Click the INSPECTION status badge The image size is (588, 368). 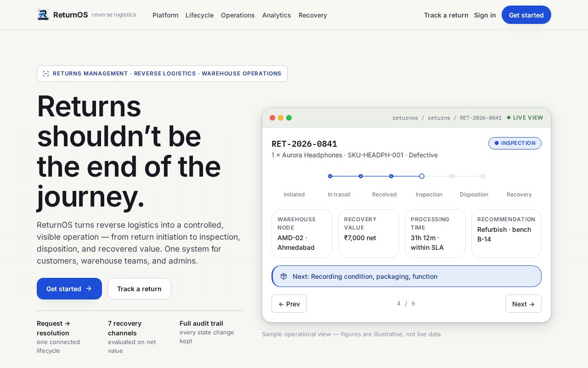click(x=515, y=143)
